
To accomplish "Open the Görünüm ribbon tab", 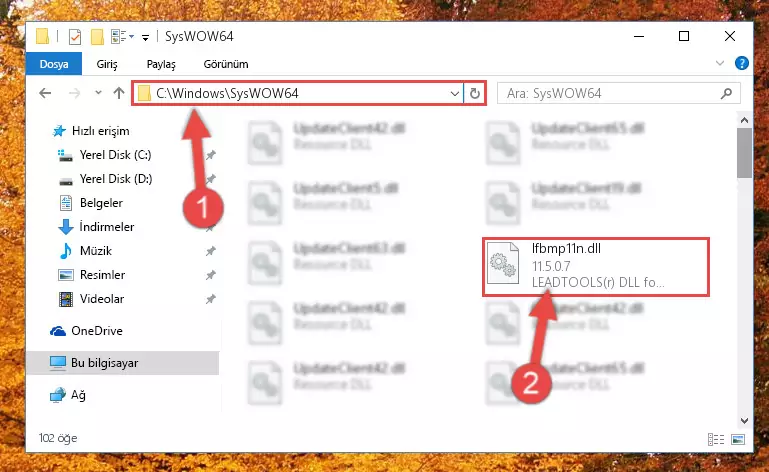I will (x=226, y=64).
